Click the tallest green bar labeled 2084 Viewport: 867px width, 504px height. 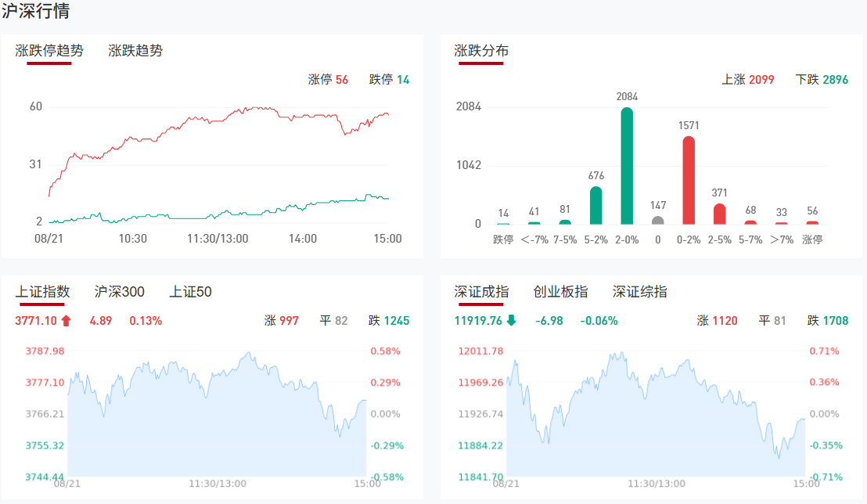(x=627, y=166)
